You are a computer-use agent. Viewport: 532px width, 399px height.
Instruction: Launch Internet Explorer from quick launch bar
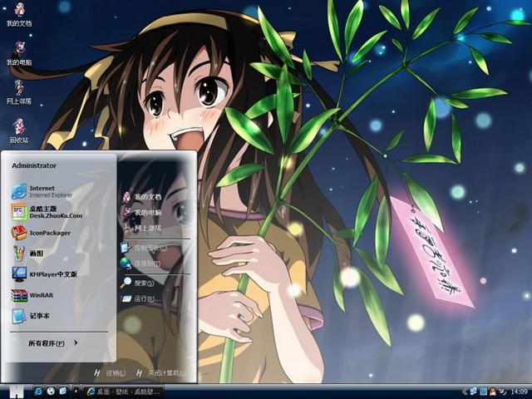click(x=38, y=392)
